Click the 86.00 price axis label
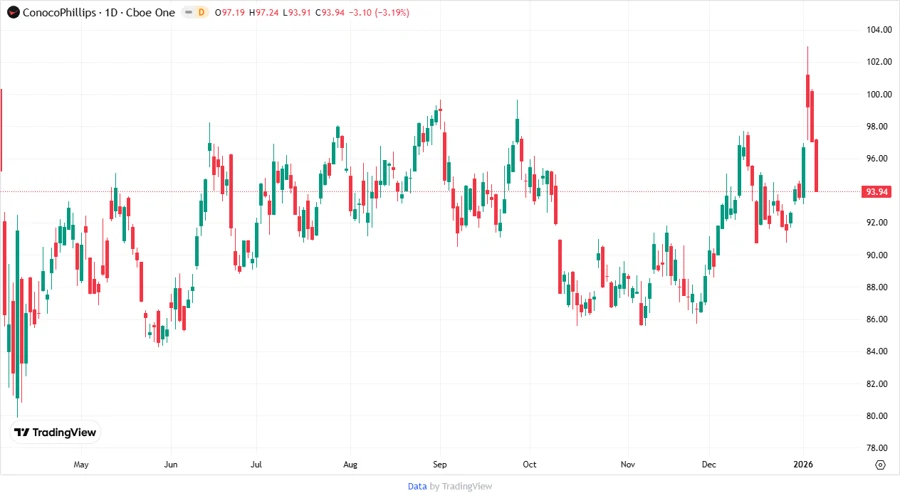This screenshot has width=900, height=498. 879,319
